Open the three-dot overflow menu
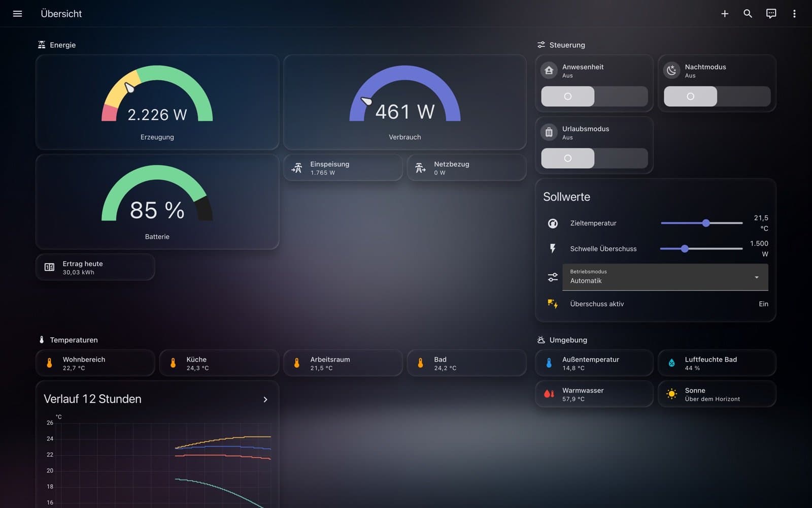Viewport: 812px width, 508px height. (794, 14)
